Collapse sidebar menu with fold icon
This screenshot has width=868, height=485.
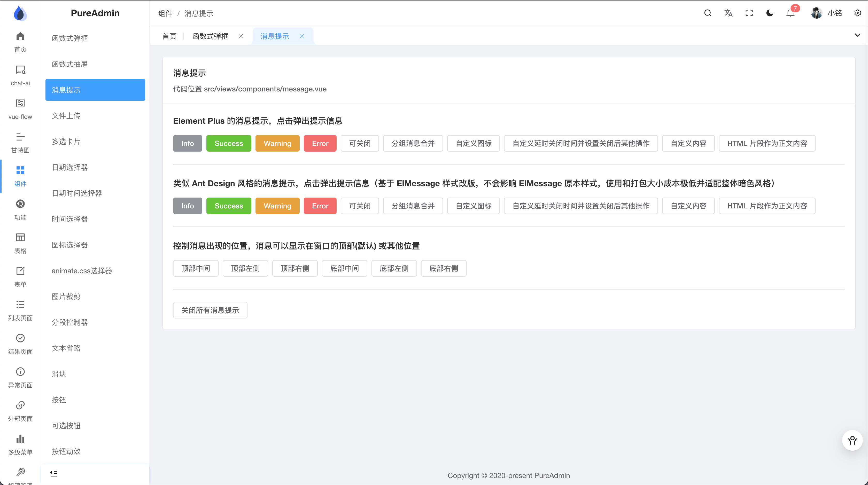tap(53, 473)
